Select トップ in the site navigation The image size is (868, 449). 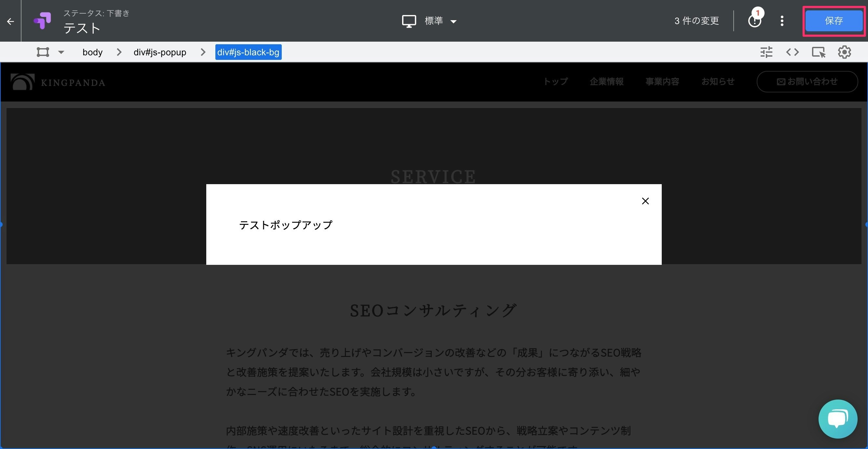point(555,81)
